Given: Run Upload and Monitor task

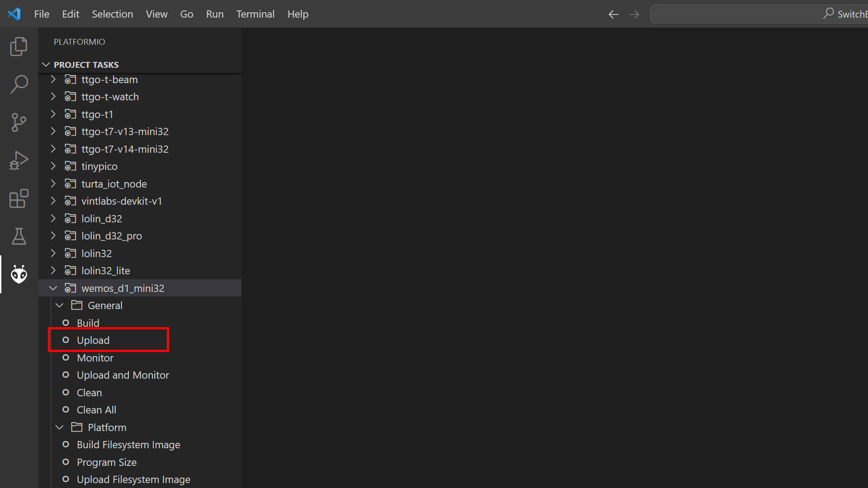Looking at the screenshot, I should [x=123, y=375].
